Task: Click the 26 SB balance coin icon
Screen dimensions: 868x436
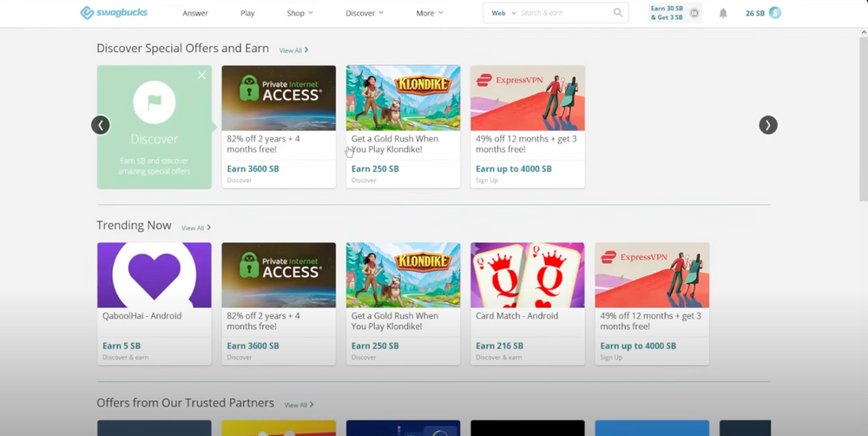Action: pyautogui.click(x=775, y=13)
